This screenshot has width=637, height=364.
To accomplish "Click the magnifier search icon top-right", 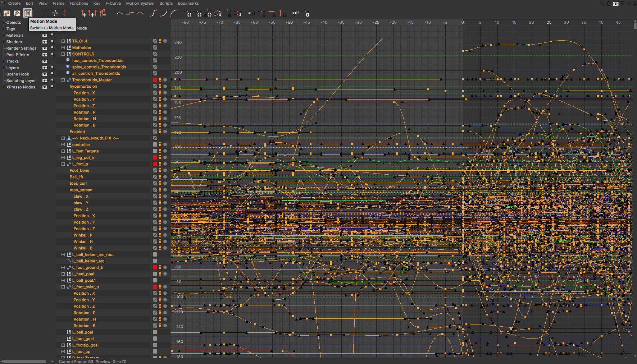I will point(602,3).
